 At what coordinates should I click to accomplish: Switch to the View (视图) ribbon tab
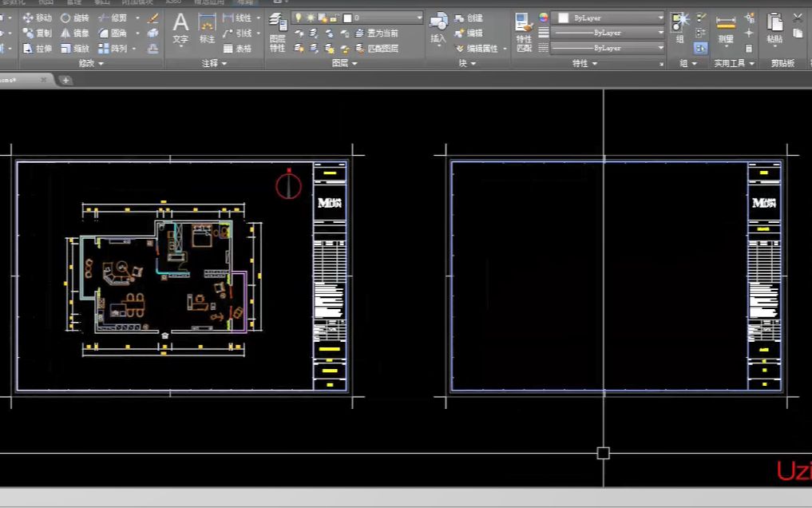coord(43,2)
